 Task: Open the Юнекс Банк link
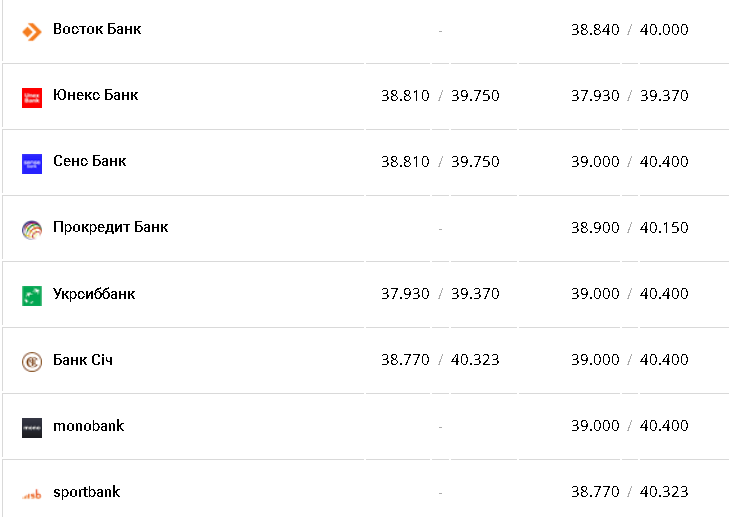pos(95,95)
